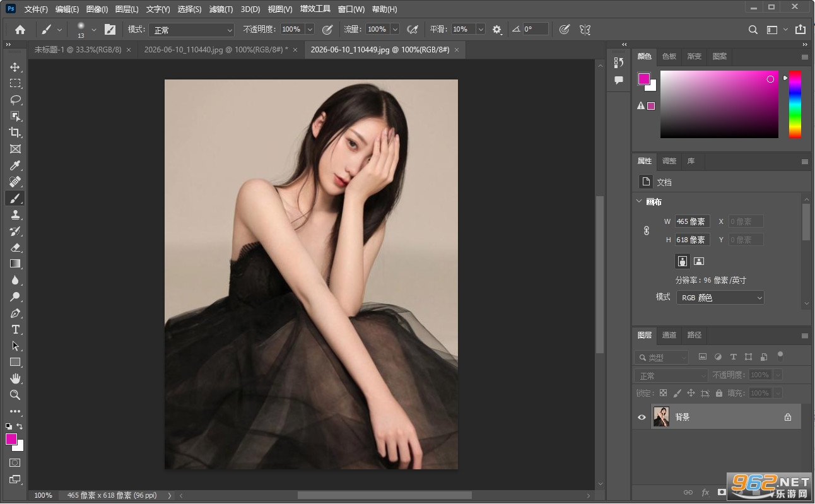Viewport: 815px width, 504px height.
Task: Select the Clone Stamp tool
Action: coord(15,214)
